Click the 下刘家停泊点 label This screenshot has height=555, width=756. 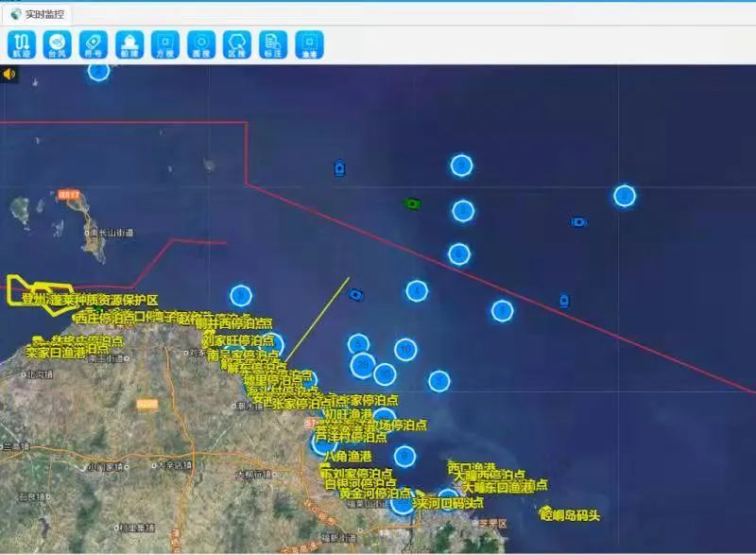[357, 473]
